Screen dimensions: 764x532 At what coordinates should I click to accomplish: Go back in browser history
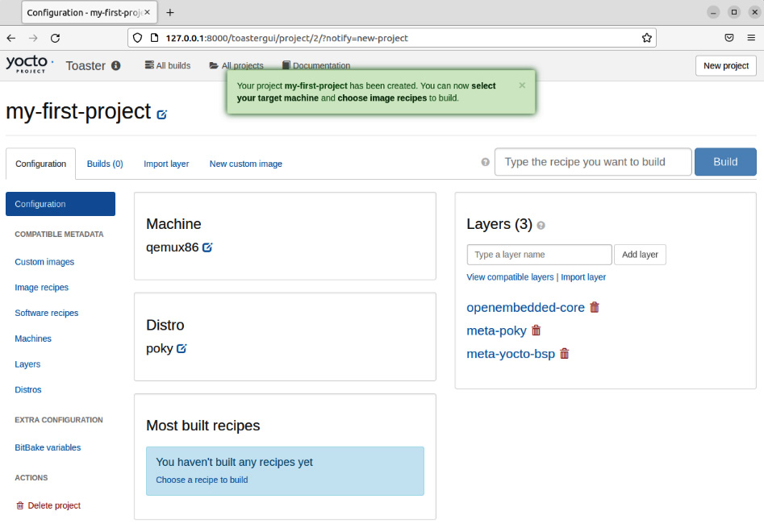pyautogui.click(x=11, y=38)
